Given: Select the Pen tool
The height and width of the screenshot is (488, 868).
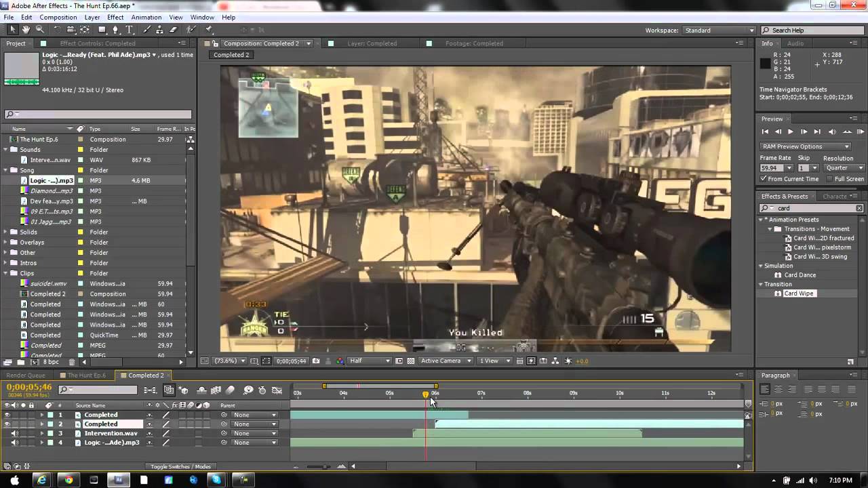Looking at the screenshot, I should 115,30.
